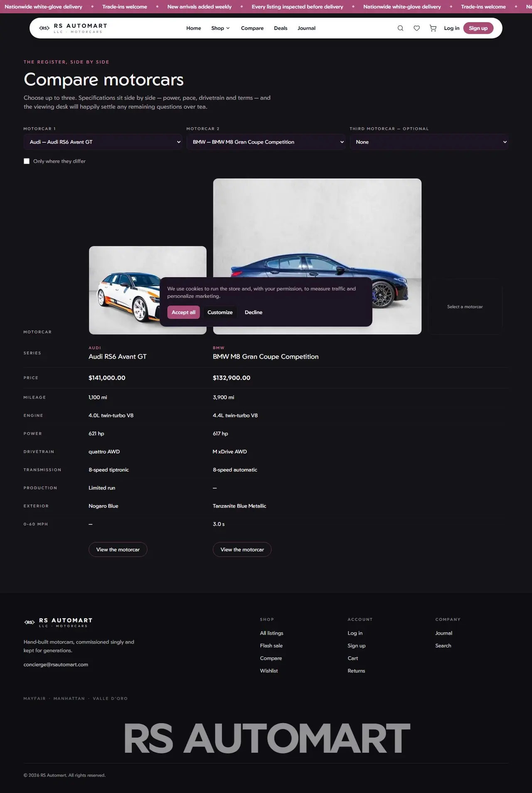Click the '4.4L twin-turbo V8' engine value

235,415
